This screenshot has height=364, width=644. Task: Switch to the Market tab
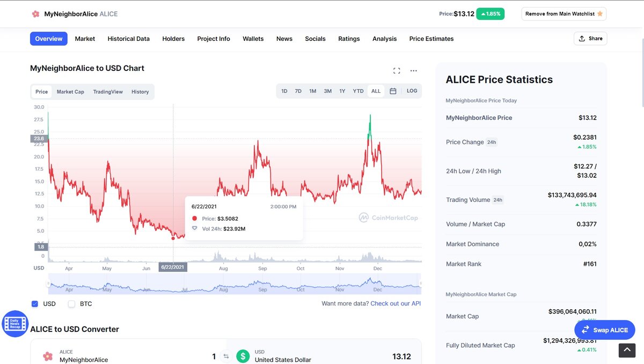pyautogui.click(x=85, y=39)
